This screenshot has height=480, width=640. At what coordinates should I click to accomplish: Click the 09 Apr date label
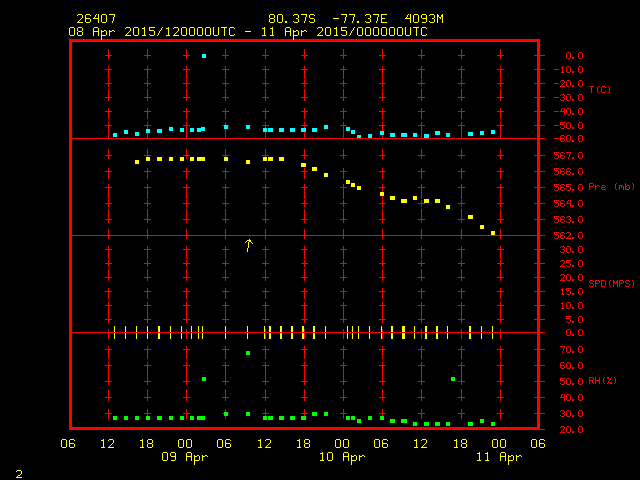pyautogui.click(x=184, y=457)
